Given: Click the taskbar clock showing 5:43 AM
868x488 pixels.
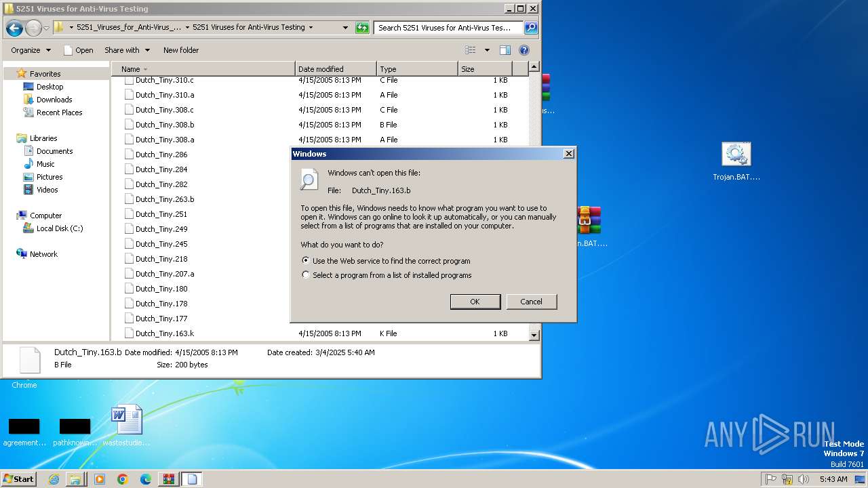Looking at the screenshot, I should (833, 479).
